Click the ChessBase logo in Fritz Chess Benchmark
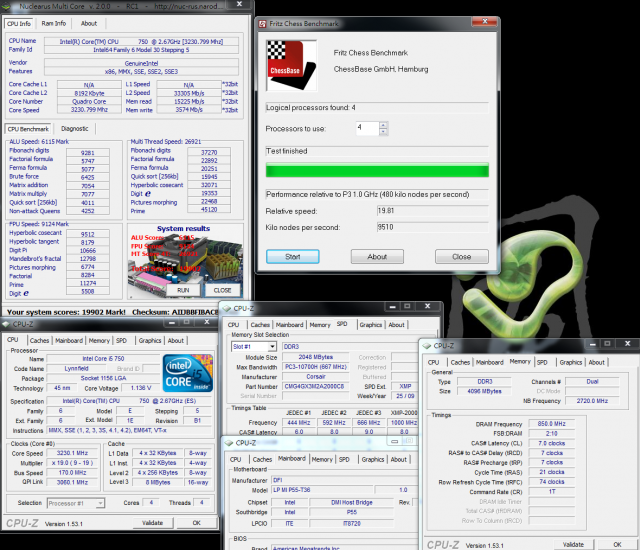The width and height of the screenshot is (640, 550). point(291,65)
